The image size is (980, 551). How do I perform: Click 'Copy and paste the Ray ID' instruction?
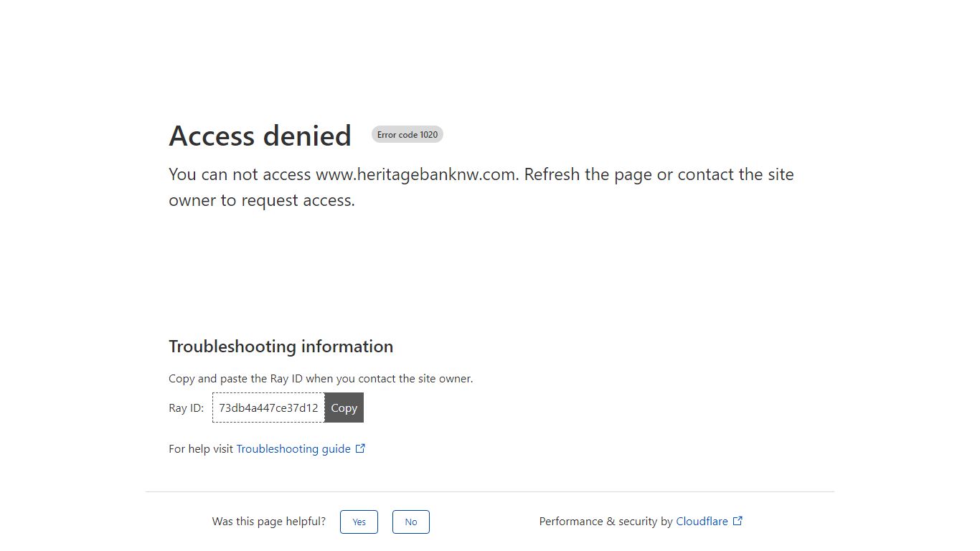(x=321, y=378)
